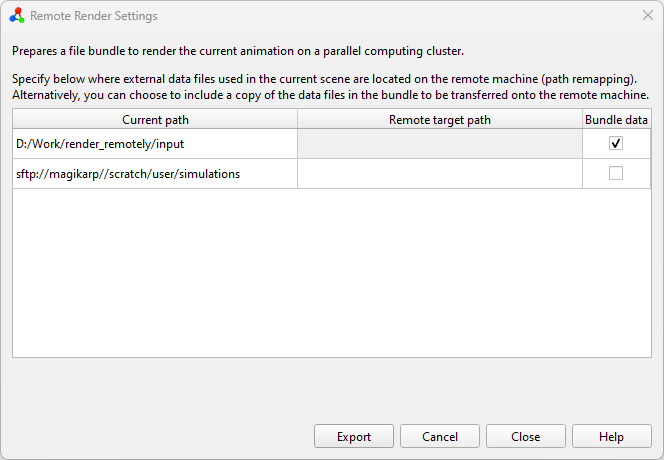Click the Close button at the bottom
664x460 pixels.
click(526, 436)
